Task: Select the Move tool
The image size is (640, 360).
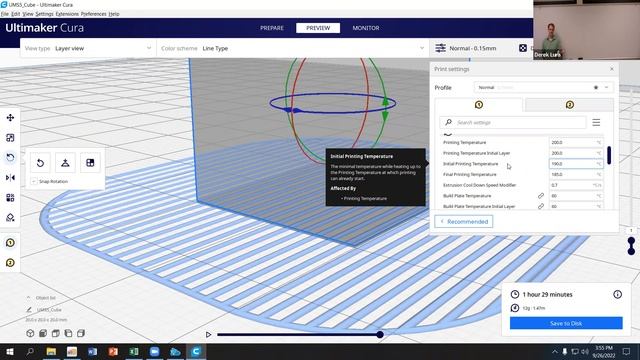Action: coord(10,118)
